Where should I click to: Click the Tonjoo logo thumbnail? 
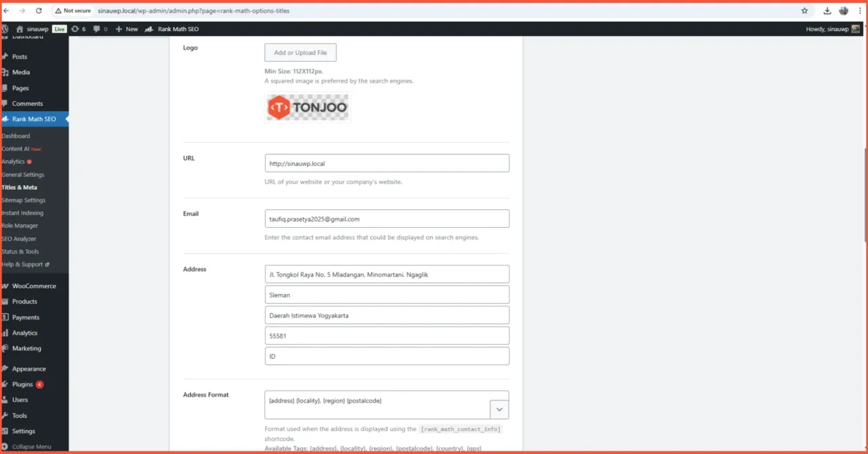(307, 107)
